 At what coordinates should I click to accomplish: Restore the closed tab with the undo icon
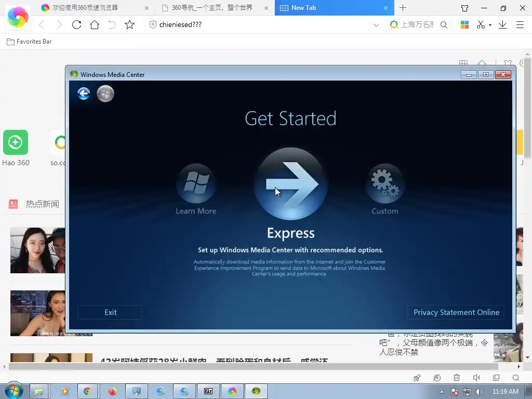pos(112,24)
